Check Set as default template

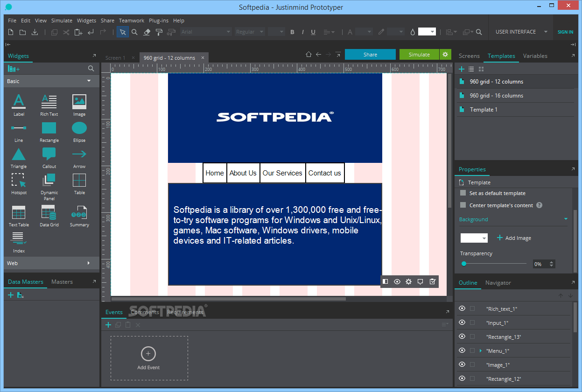tap(463, 193)
